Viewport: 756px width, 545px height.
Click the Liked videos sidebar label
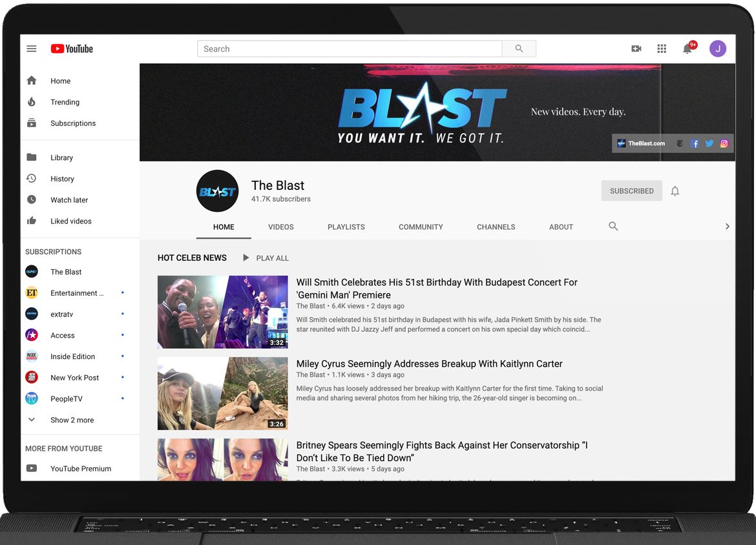[71, 221]
